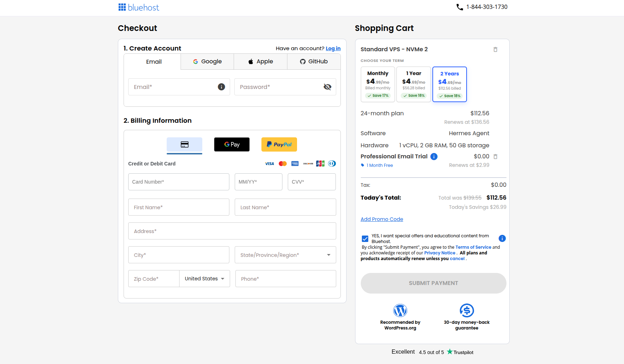Click the 'Hermes Agent' software value
The height and width of the screenshot is (364, 624).
[x=469, y=133]
